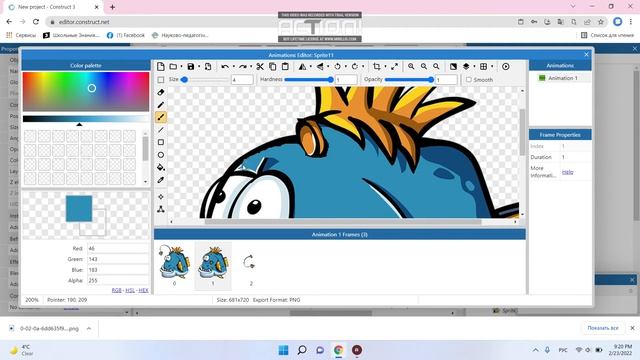Open the layers icon dropdown arrow
Viewport: 640px width, 360px height.
(x=474, y=67)
